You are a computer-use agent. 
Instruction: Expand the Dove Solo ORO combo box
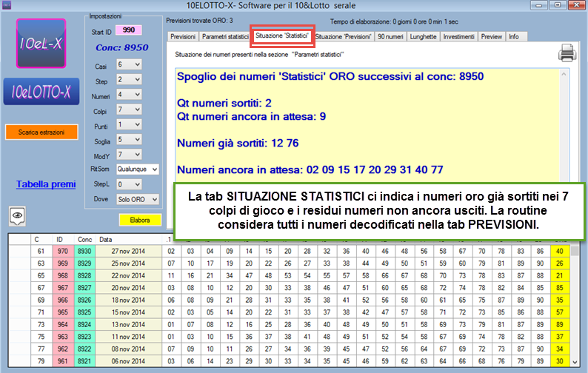[137, 199]
